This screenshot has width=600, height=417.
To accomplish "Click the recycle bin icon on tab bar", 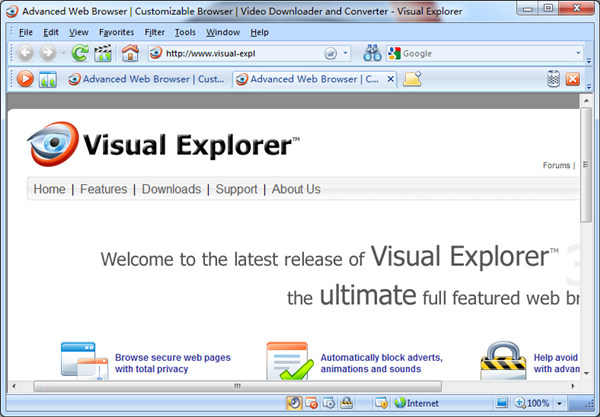I will [x=553, y=79].
